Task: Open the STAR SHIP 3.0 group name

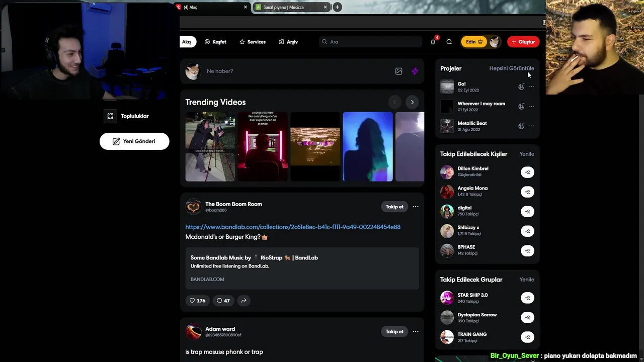Action: click(x=472, y=295)
